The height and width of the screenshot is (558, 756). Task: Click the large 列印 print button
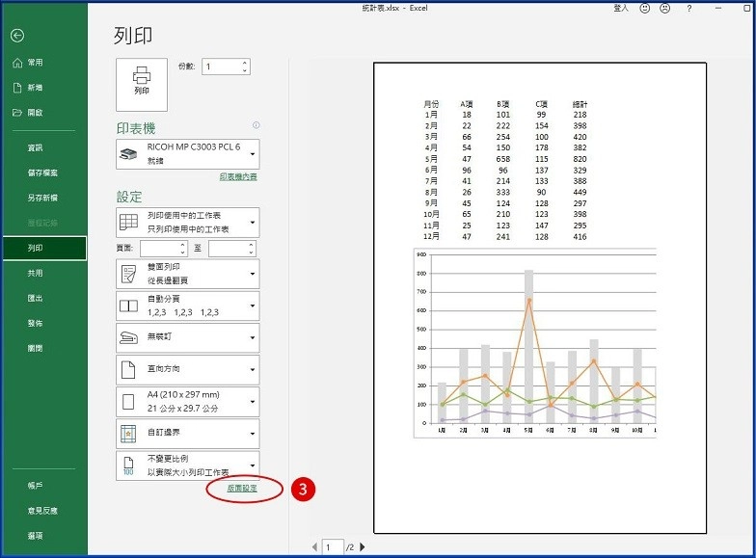(141, 85)
